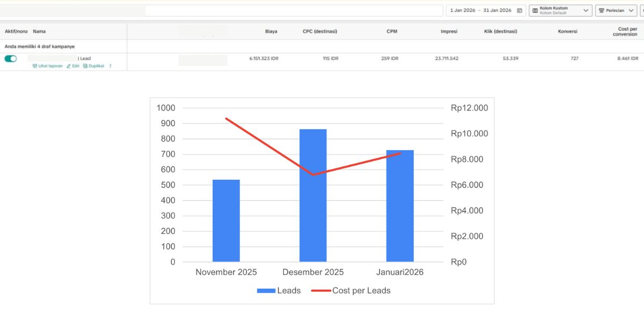The height and width of the screenshot is (322, 644).
Task: Click the Perincian breakdown icon
Action: [602, 11]
